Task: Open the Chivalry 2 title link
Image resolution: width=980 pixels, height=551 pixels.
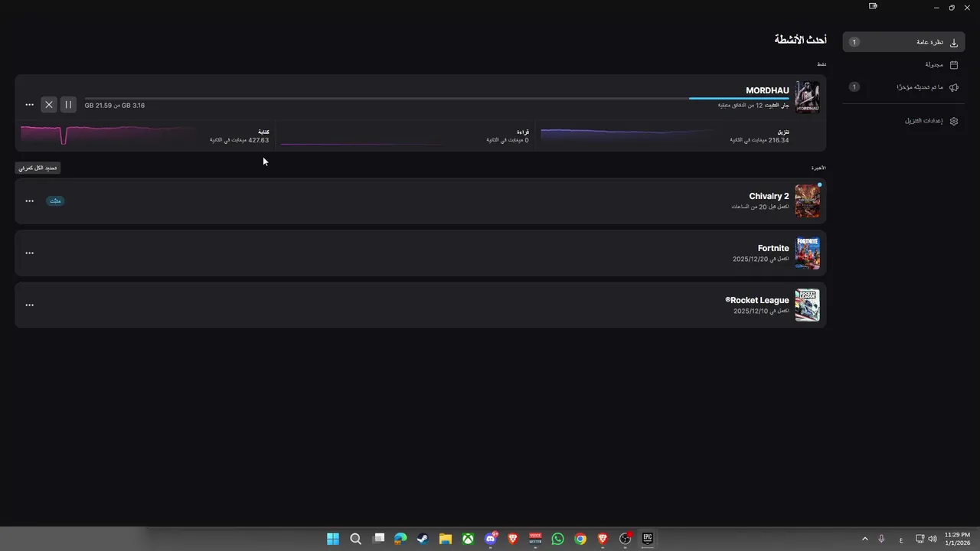Action: point(769,197)
